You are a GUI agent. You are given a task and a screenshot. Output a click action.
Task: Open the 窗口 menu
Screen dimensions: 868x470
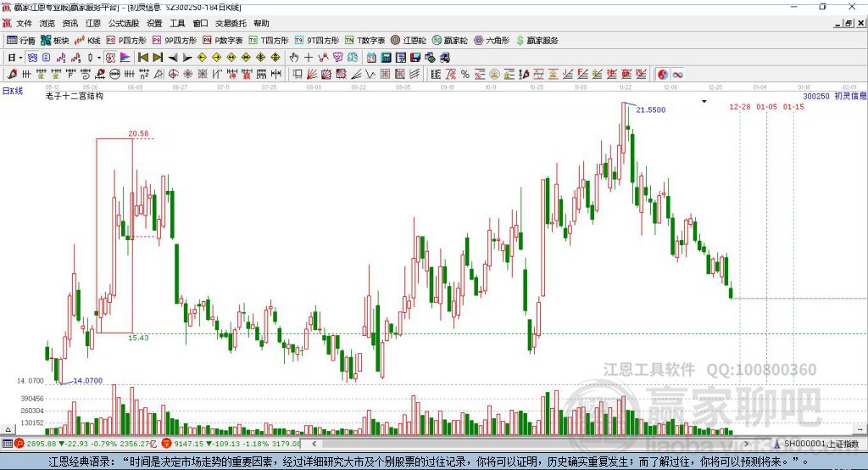(x=200, y=23)
